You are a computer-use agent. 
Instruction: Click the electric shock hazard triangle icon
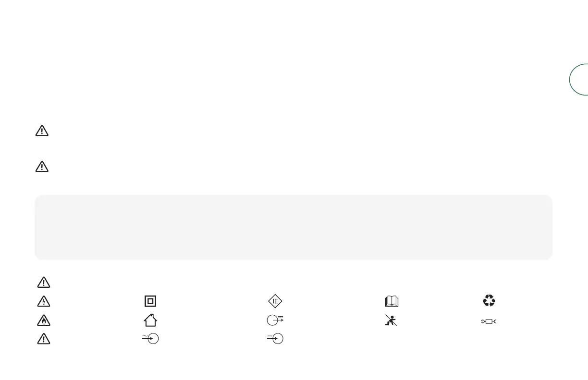point(43,301)
